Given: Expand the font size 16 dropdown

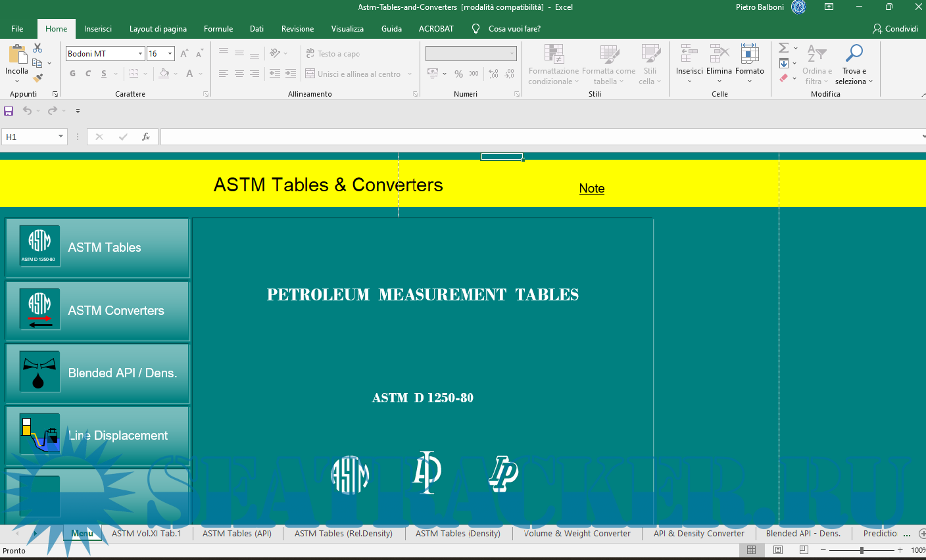Looking at the screenshot, I should tap(170, 54).
